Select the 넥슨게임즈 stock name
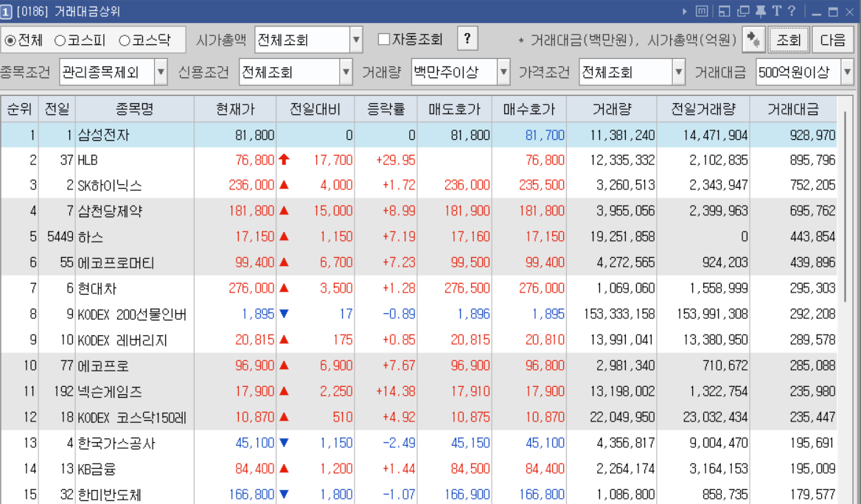Image resolution: width=861 pixels, height=504 pixels. (x=110, y=391)
